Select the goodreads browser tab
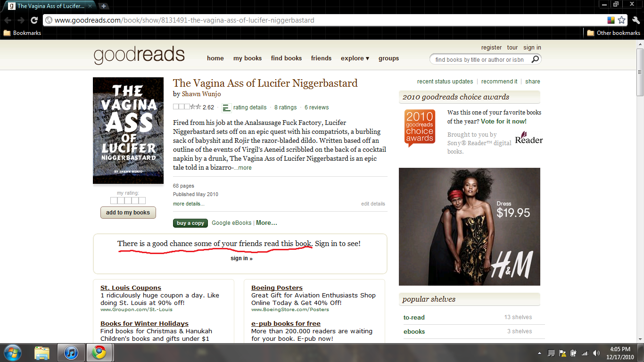The width and height of the screenshot is (644, 362). (49, 7)
